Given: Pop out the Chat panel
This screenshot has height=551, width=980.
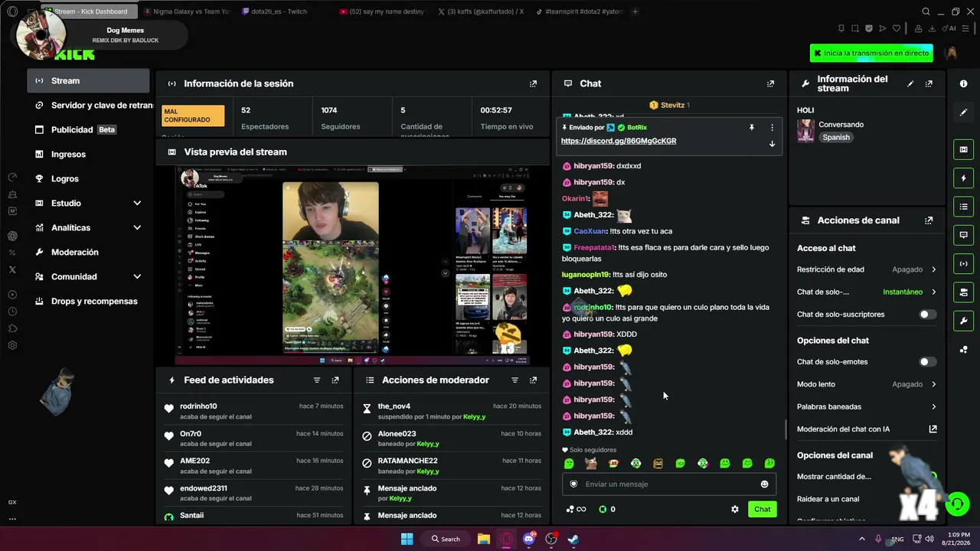Looking at the screenshot, I should [x=770, y=83].
